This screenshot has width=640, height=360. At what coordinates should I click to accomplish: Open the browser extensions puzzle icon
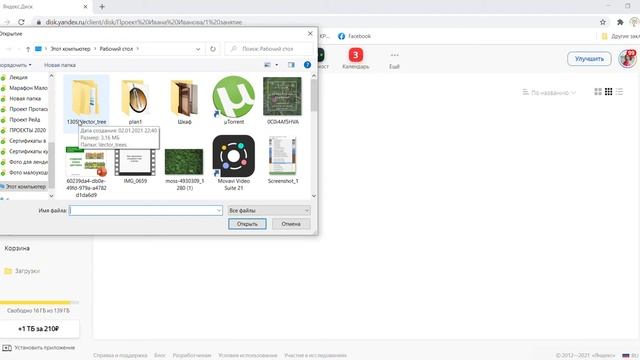click(620, 22)
